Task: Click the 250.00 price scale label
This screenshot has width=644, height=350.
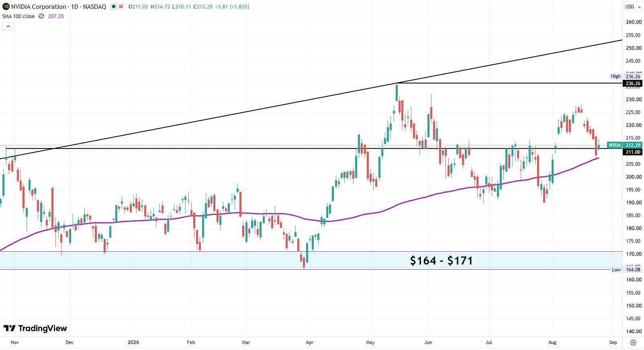Action: (634, 48)
